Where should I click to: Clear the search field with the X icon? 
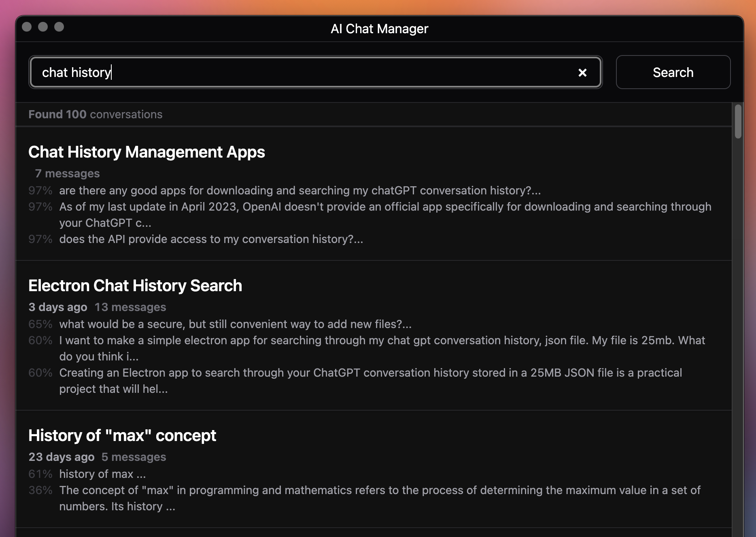[x=582, y=72]
